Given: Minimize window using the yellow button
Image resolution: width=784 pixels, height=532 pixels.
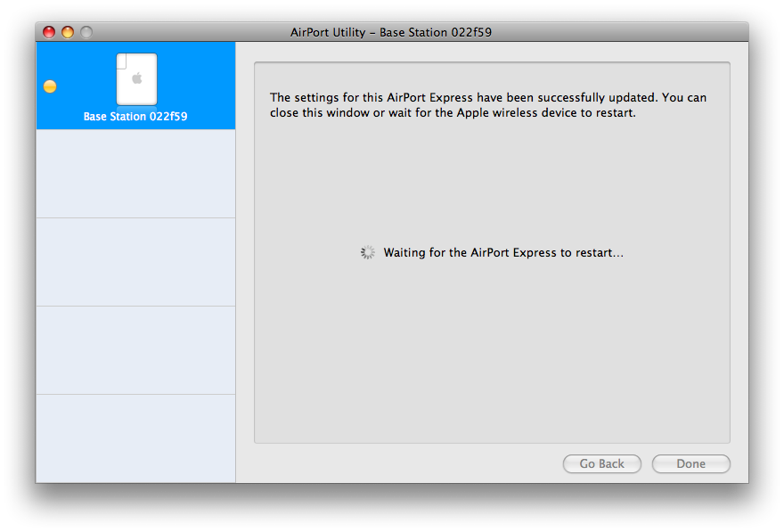Looking at the screenshot, I should (68, 32).
